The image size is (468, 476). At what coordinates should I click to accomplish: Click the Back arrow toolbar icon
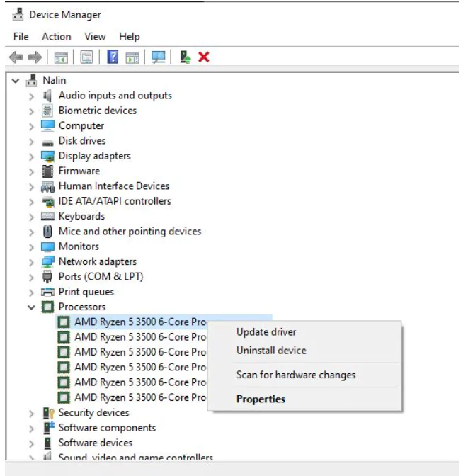pyautogui.click(x=16, y=57)
